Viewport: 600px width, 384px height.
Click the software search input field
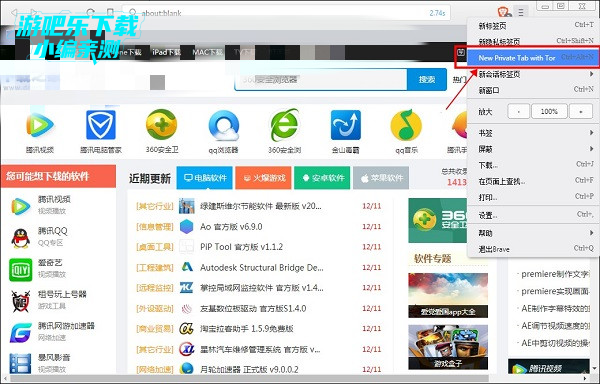[321, 80]
